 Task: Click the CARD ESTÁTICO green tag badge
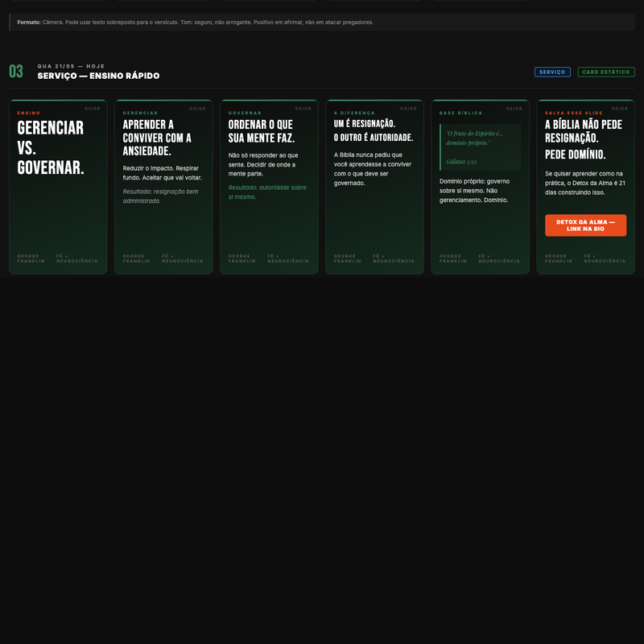point(606,72)
